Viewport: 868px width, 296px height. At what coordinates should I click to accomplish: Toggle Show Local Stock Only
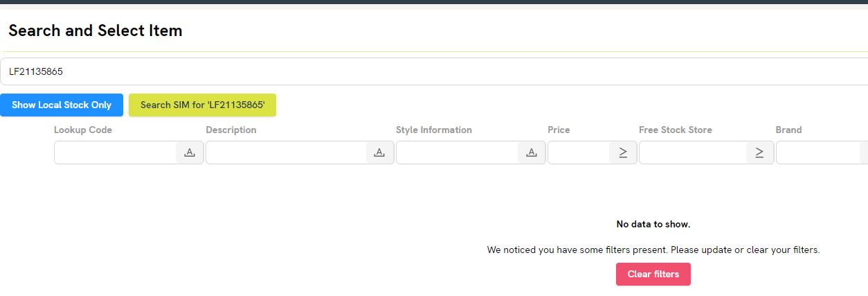pyautogui.click(x=62, y=105)
